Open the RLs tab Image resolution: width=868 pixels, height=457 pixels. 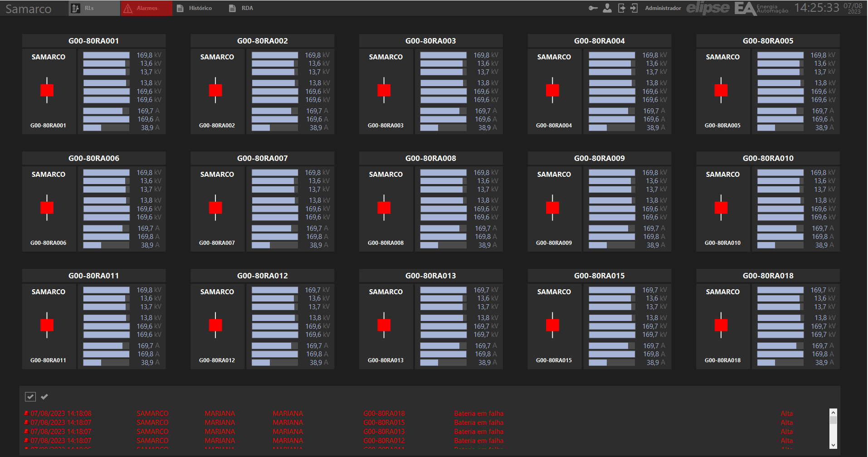point(94,8)
